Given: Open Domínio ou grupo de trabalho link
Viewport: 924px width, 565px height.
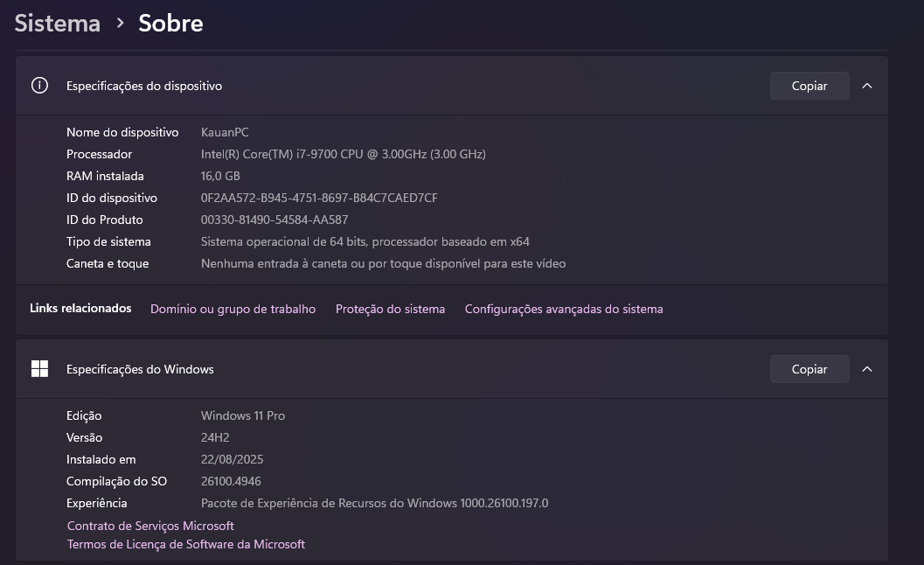Looking at the screenshot, I should pos(233,309).
